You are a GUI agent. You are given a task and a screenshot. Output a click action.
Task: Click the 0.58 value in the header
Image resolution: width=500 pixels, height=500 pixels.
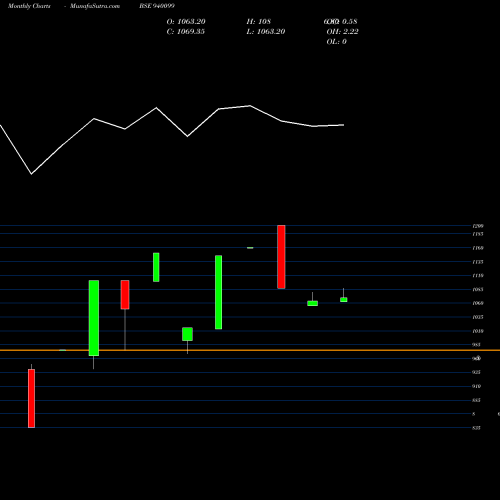[x=350, y=22]
